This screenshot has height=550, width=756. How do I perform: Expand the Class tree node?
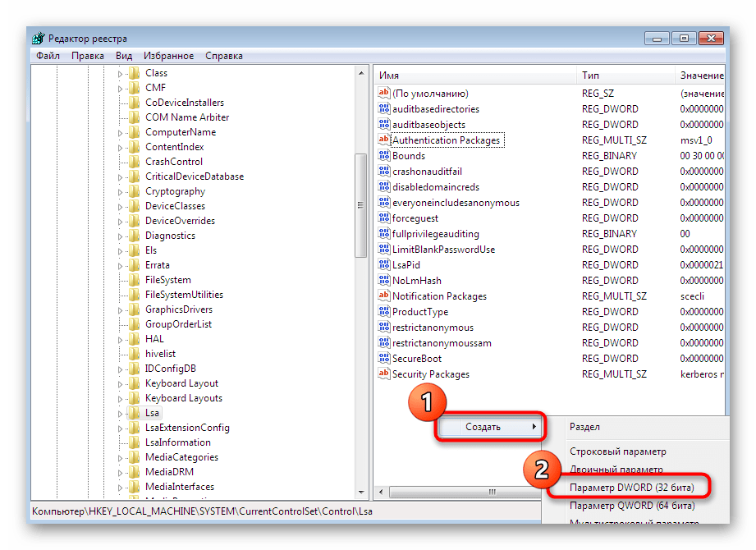click(120, 74)
